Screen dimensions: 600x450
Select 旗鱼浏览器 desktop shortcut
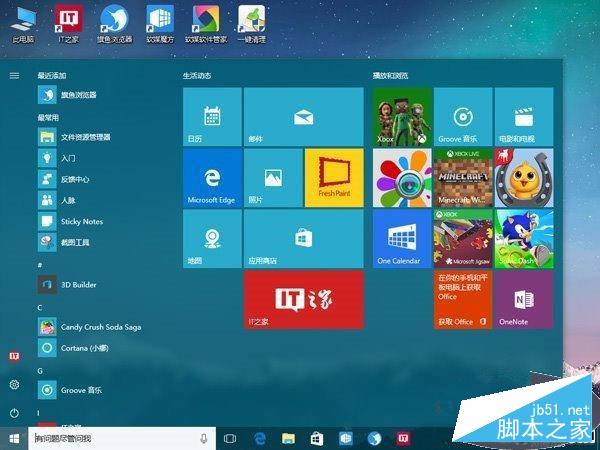click(114, 24)
